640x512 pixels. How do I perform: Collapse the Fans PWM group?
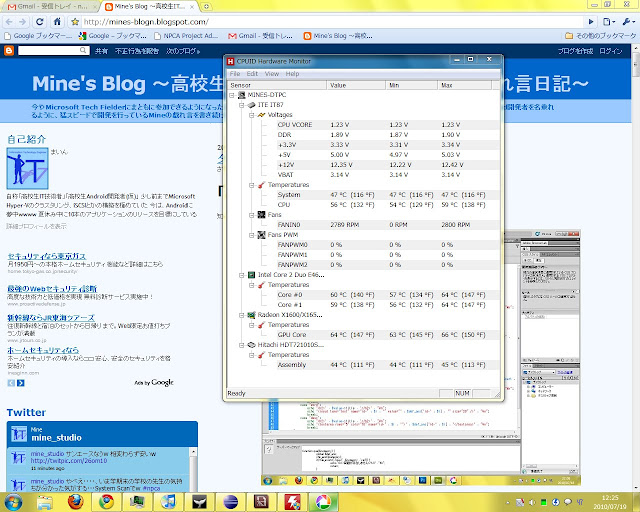(252, 235)
